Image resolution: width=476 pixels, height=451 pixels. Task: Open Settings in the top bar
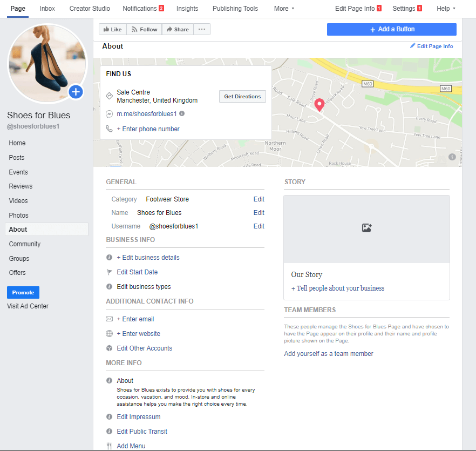(407, 9)
